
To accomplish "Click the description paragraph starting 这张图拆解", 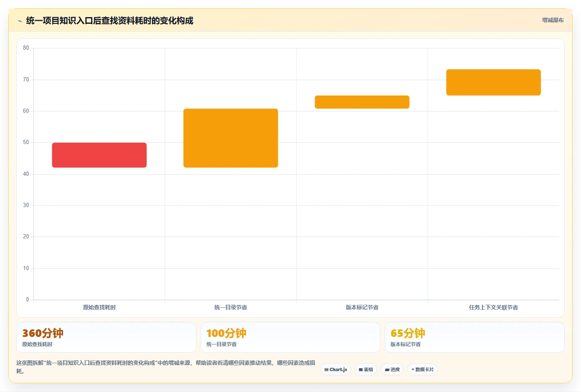I will click(166, 367).
